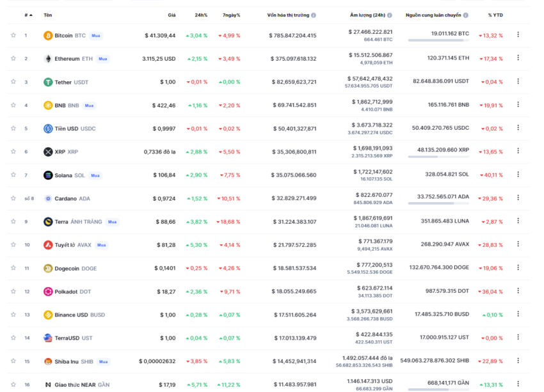Star Cardano for the watchlist
Screen dimensions: 544x392
pyautogui.click(x=13, y=198)
